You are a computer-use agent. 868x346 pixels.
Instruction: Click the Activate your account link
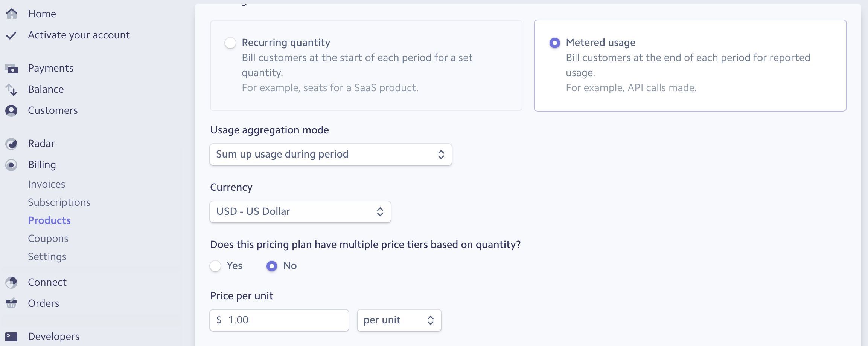point(79,35)
